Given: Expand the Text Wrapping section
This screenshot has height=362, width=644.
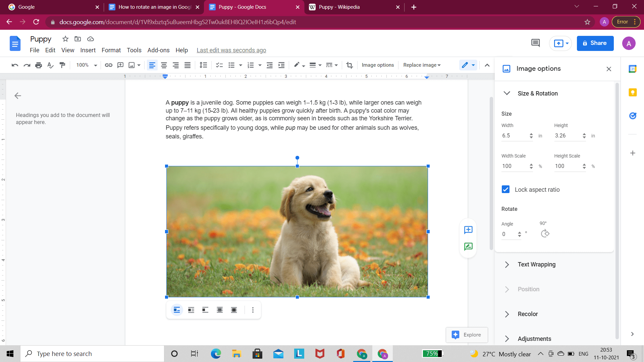Looking at the screenshot, I should [x=536, y=264].
